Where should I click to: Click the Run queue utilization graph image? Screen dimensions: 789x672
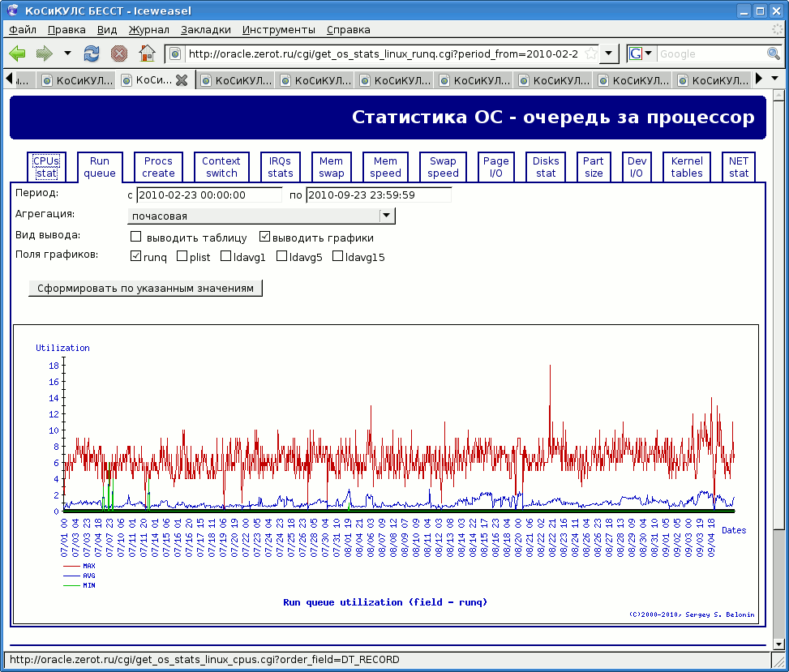pyautogui.click(x=385, y=474)
